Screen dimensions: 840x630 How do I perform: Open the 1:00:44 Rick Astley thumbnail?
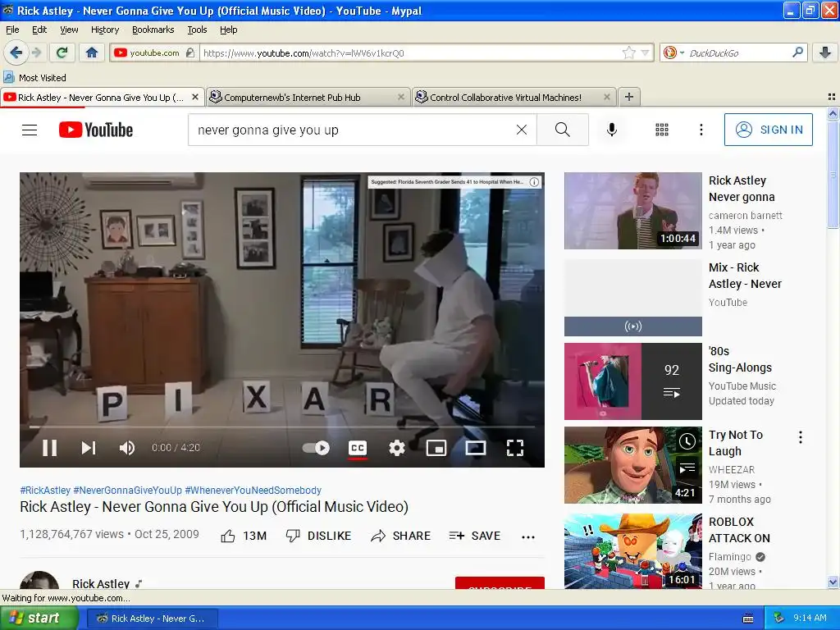(632, 211)
